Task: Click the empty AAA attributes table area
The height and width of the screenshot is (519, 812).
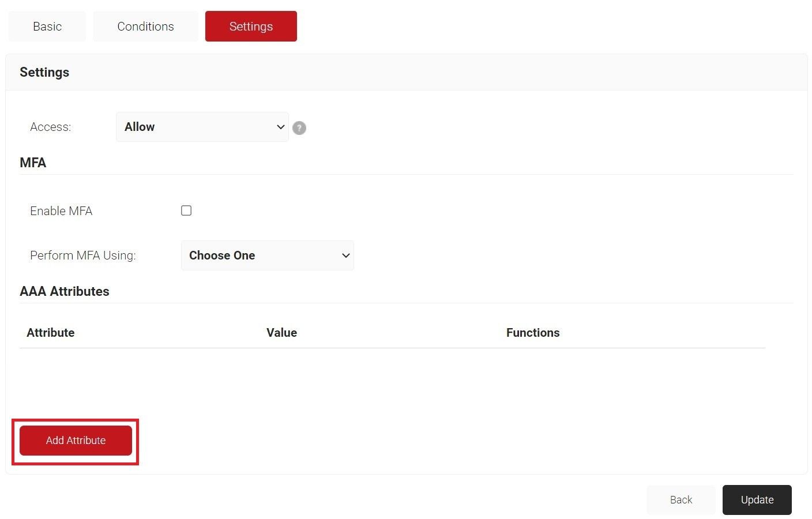Action: coord(392,381)
